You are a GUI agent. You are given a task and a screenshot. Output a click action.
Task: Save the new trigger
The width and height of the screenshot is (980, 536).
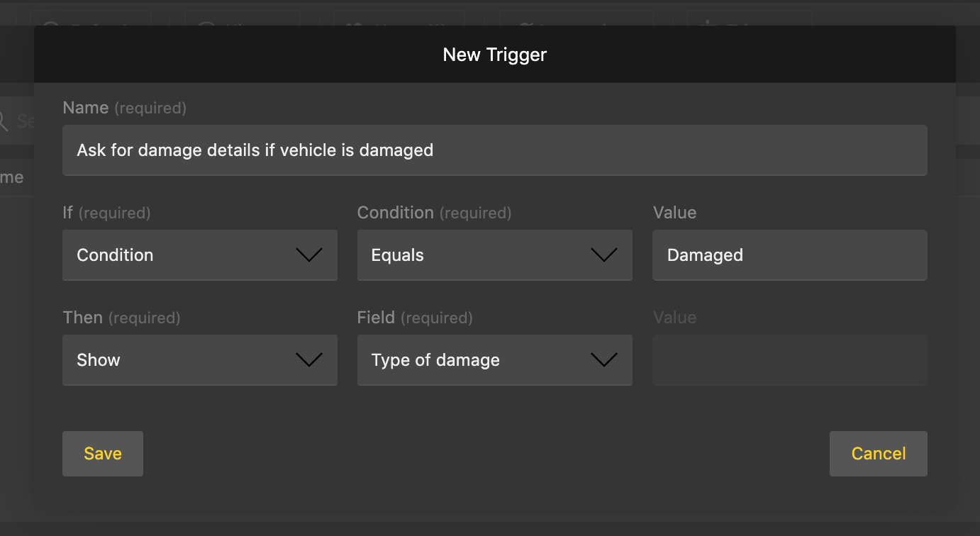coord(103,454)
